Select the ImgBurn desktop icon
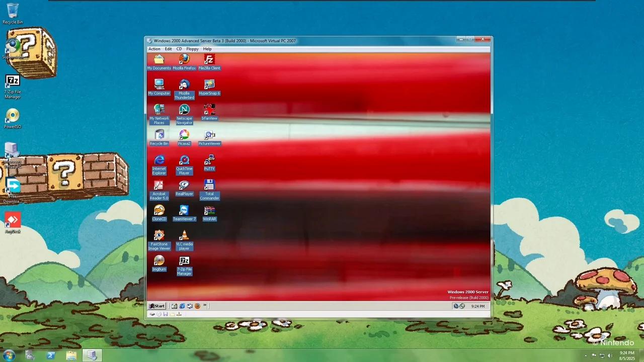Screen dimensions: 644x362 159,263
